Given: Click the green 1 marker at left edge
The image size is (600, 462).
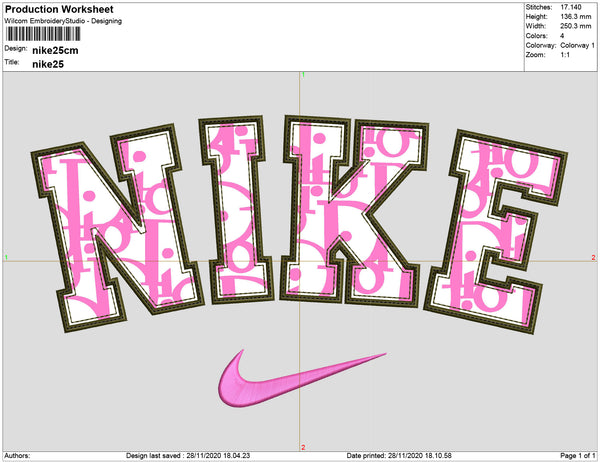Looking at the screenshot, I should pos(7,257).
